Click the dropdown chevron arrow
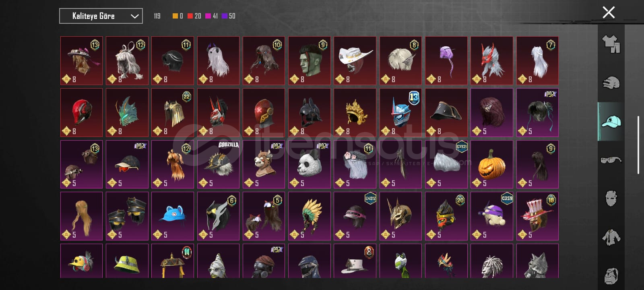The image size is (644, 290). point(134,17)
